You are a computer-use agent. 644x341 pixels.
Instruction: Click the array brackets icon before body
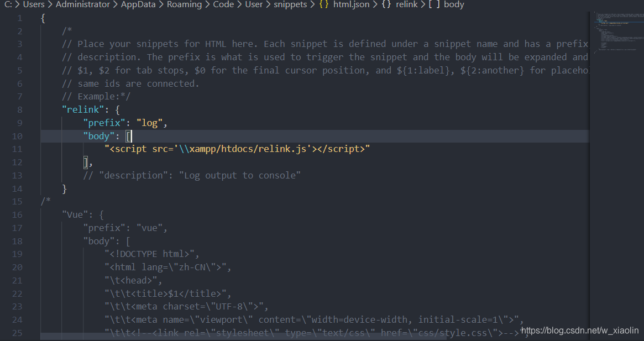434,4
